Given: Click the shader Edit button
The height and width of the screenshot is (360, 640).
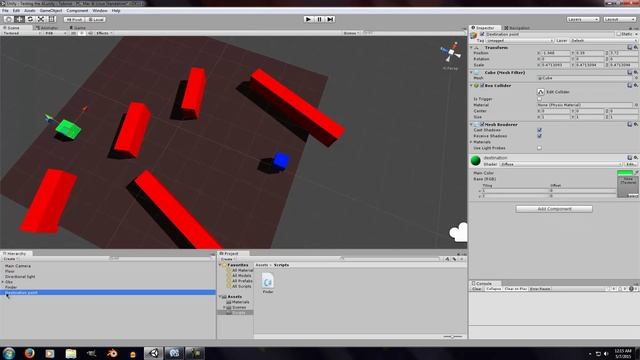Looking at the screenshot, I should click(x=631, y=164).
